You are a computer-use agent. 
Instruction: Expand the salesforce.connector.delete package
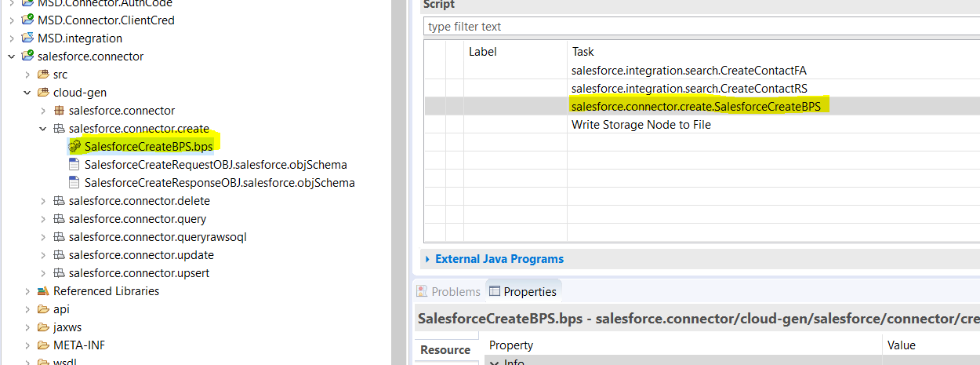[43, 200]
